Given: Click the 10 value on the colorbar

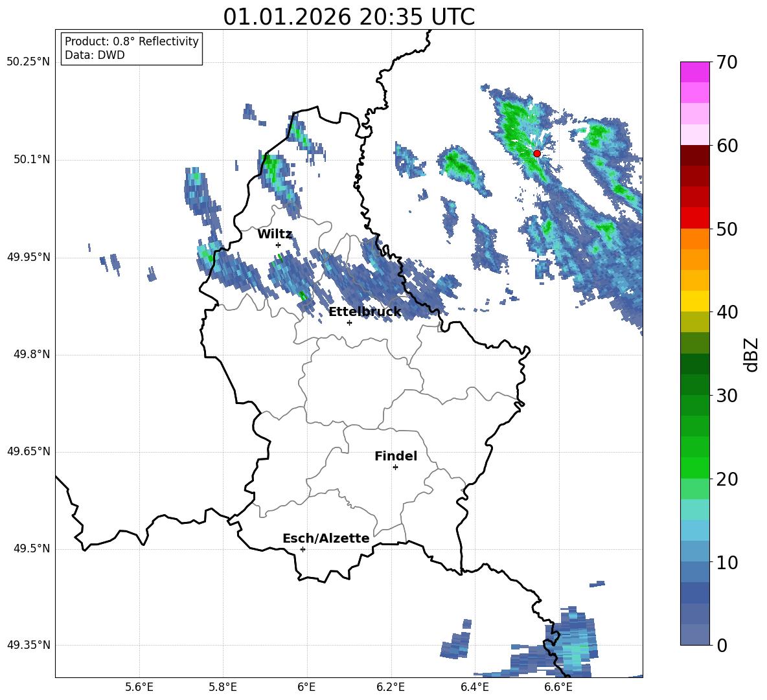Looking at the screenshot, I should 726,563.
